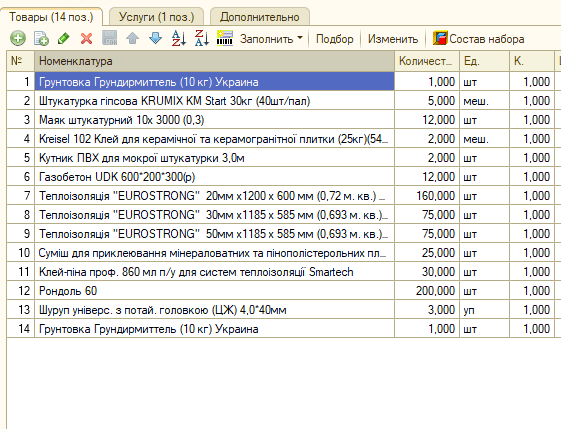Select Шуруп універс. з потай. головкою row
Image resolution: width=561 pixels, height=429 pixels.
coord(214,310)
